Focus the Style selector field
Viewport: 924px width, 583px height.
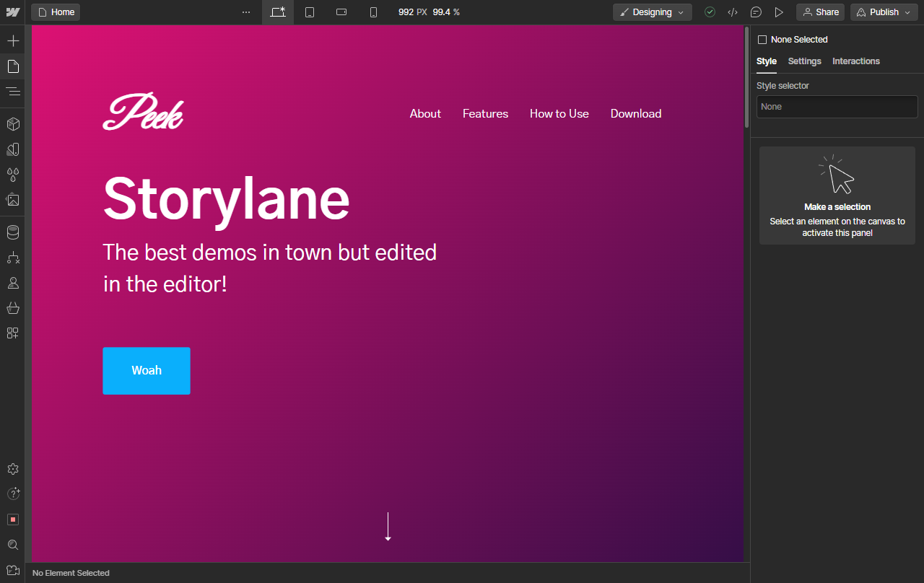(x=837, y=107)
